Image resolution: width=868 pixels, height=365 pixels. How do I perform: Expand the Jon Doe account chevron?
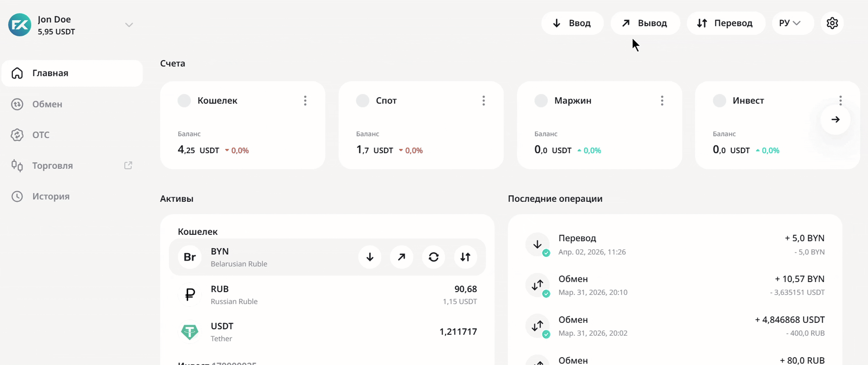point(129,25)
